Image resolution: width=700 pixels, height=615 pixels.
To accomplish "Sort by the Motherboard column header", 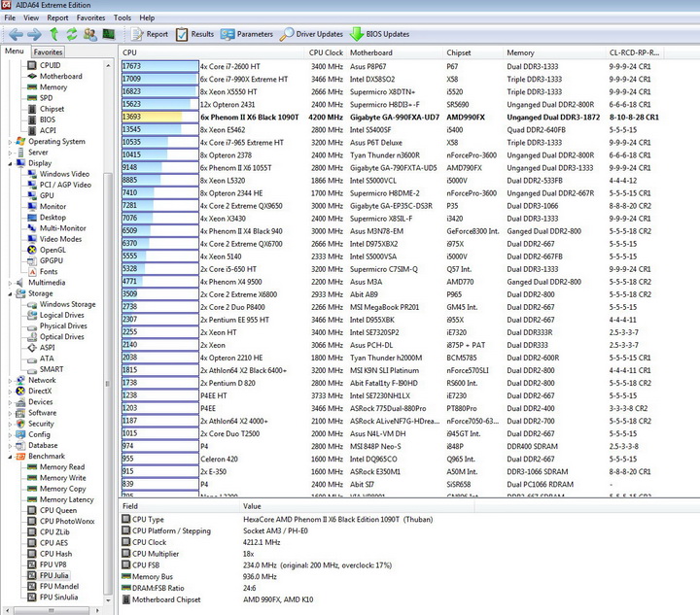I will pyautogui.click(x=395, y=52).
